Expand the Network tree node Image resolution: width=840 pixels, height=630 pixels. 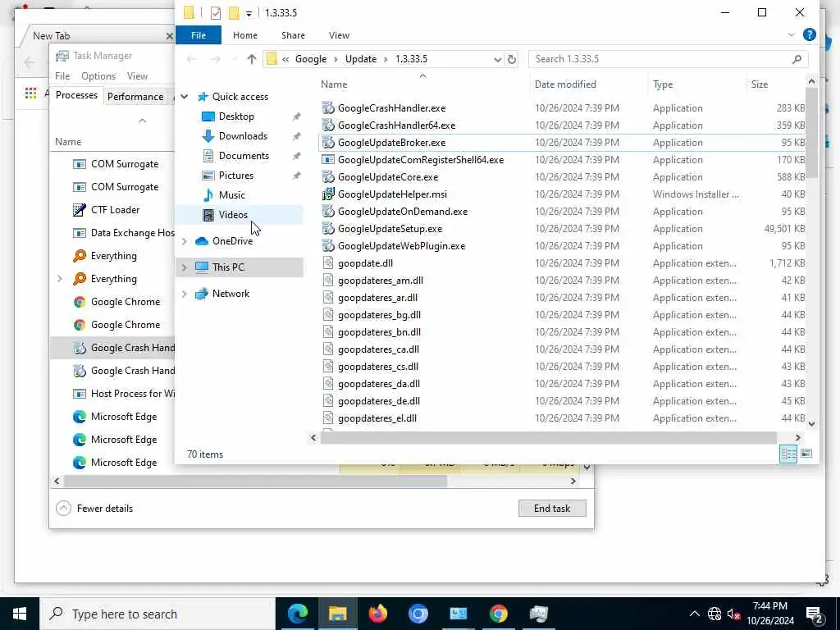click(x=185, y=294)
